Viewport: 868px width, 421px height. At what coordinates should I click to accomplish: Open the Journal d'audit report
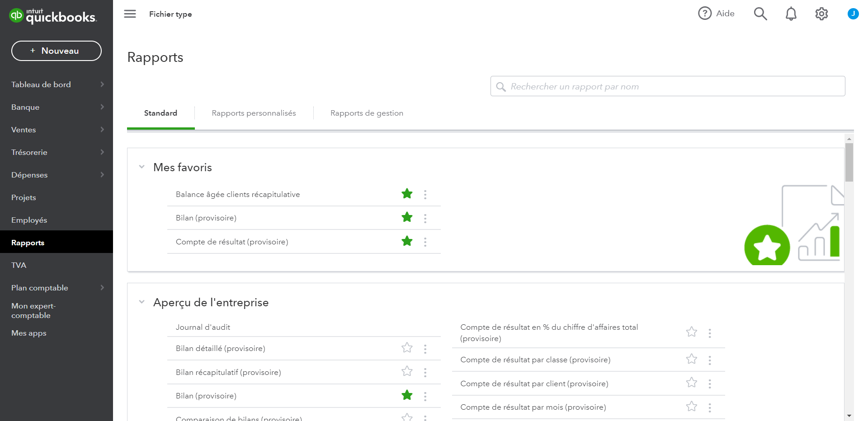coord(203,327)
